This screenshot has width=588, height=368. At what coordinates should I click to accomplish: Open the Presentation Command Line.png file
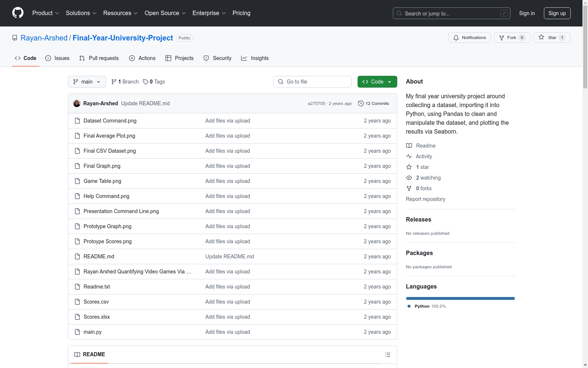pos(121,211)
